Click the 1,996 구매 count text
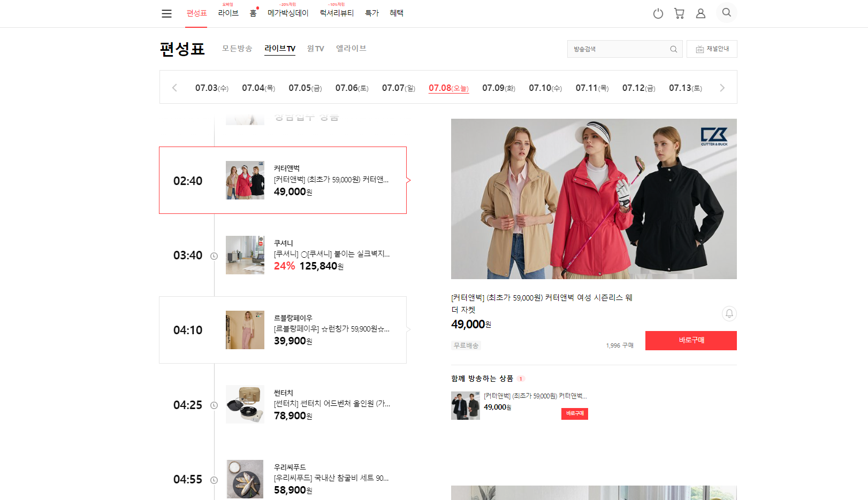The image size is (868, 500). coord(620,345)
